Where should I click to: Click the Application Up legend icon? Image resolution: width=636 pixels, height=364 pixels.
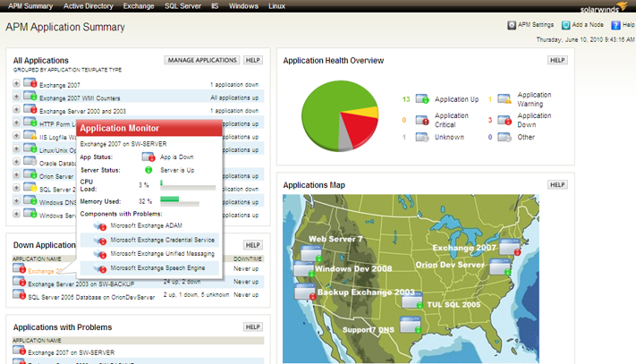(422, 99)
